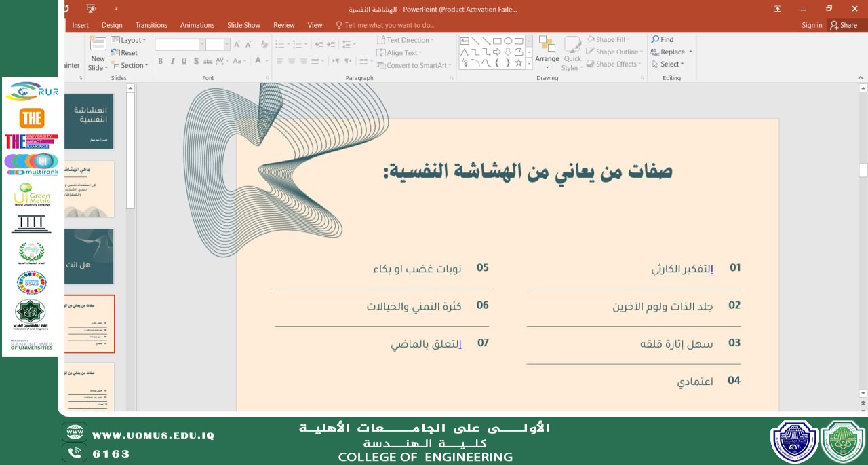Screen dimensions: 868x465
Task: Switch to the Transitions tab
Action: [x=151, y=25]
